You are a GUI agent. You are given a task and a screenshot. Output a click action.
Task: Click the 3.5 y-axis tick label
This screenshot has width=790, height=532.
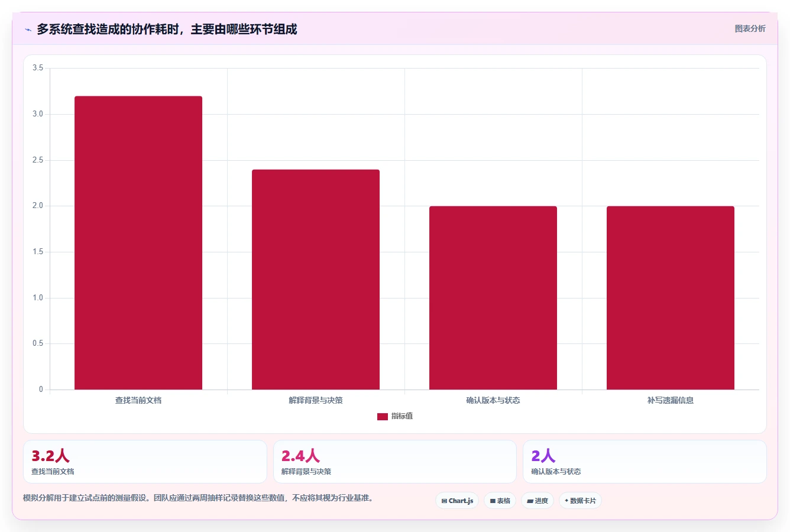38,68
